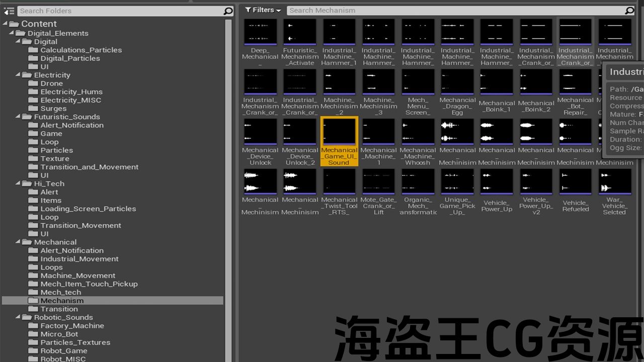Screen dimensions: 644x362
Task: Select the Calculations_Particles folder icon
Action: (33, 50)
